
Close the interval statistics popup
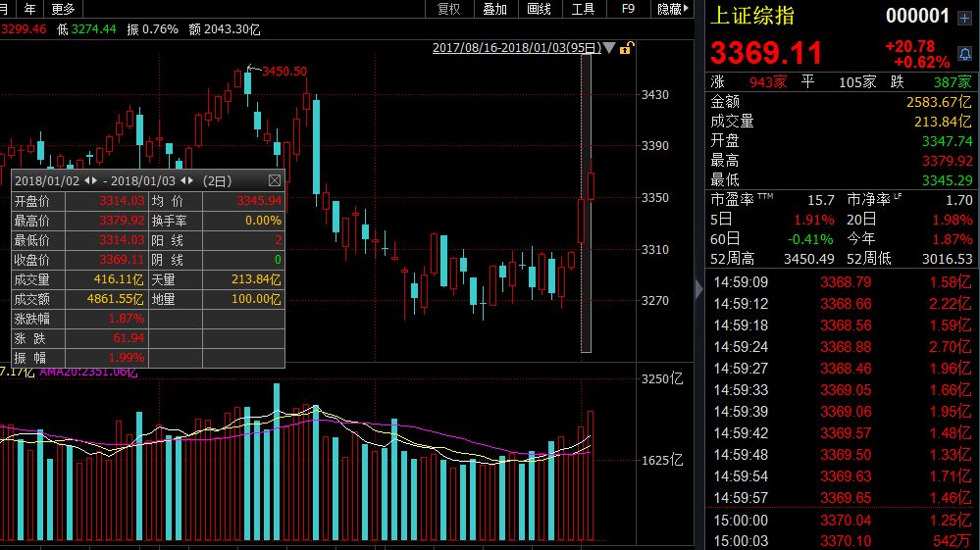(x=275, y=180)
